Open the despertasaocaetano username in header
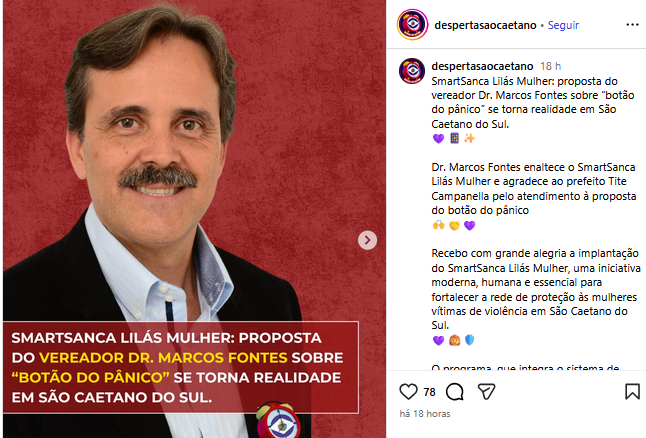 point(485,25)
